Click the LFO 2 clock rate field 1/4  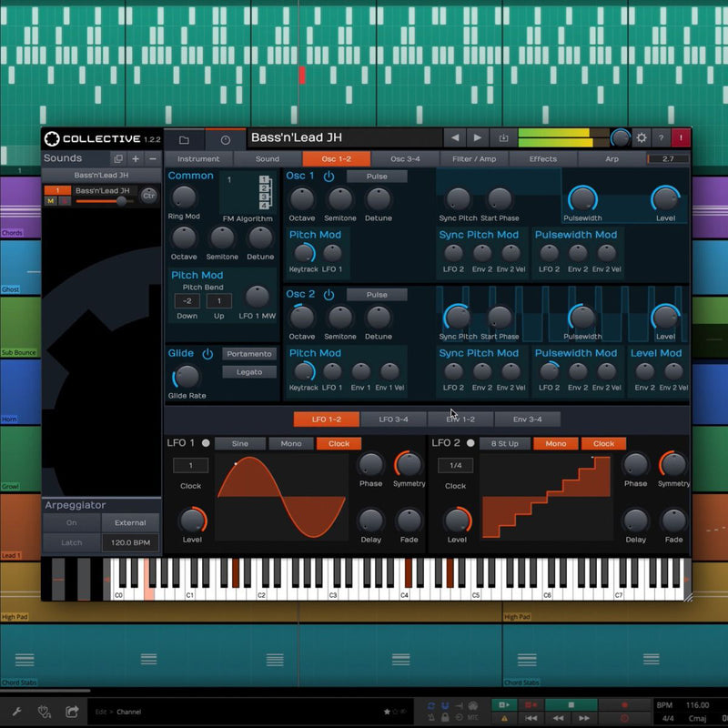click(x=455, y=465)
